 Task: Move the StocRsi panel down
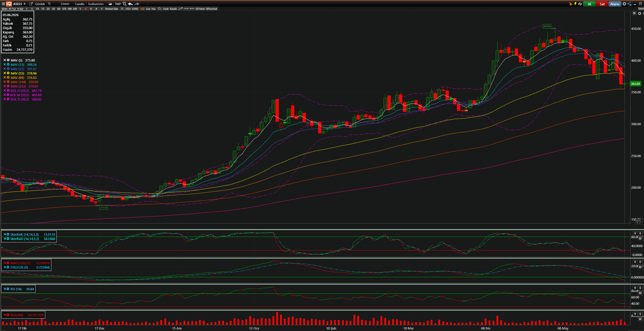tap(640, 233)
